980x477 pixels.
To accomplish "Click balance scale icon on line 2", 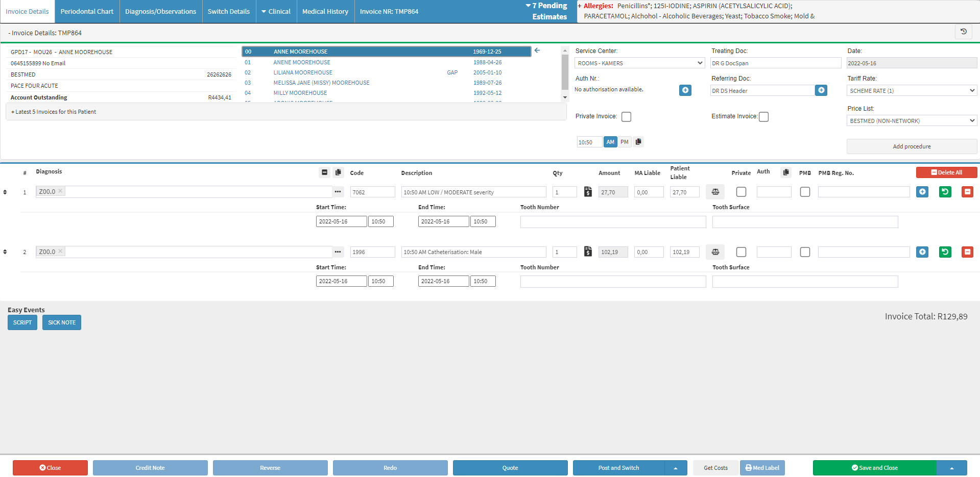I will click(x=715, y=252).
